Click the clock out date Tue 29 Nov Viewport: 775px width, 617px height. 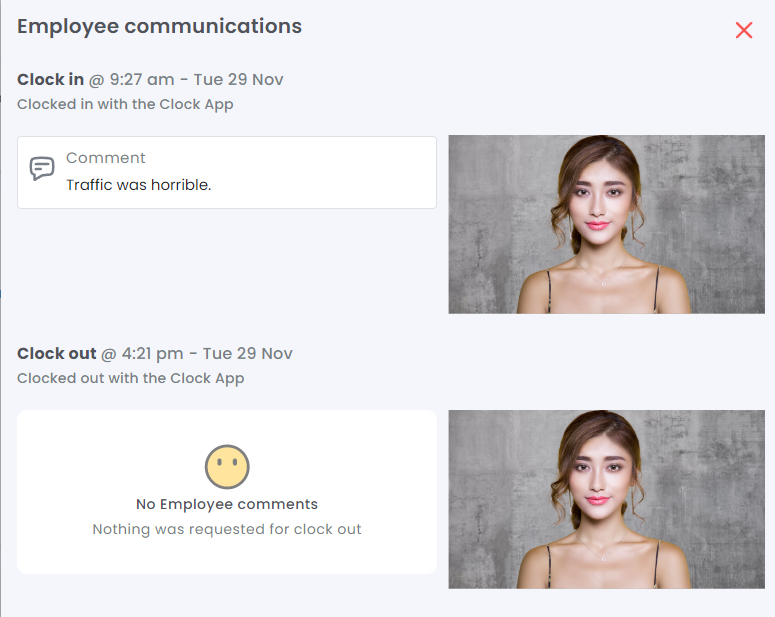[247, 354]
